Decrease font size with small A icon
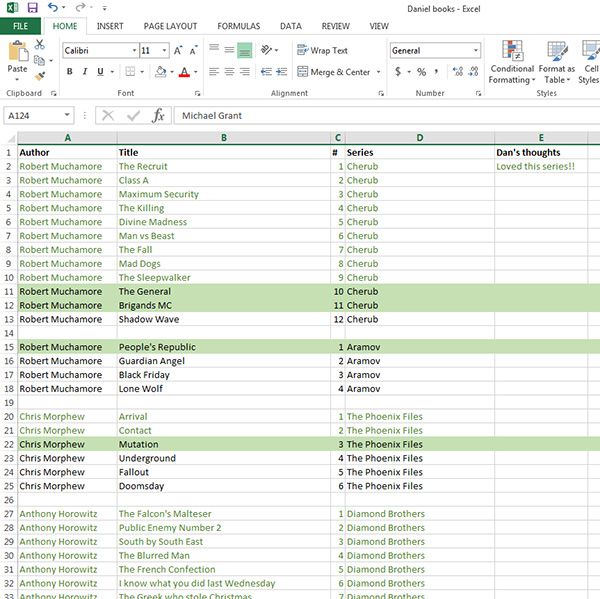The image size is (600, 599). point(194,51)
